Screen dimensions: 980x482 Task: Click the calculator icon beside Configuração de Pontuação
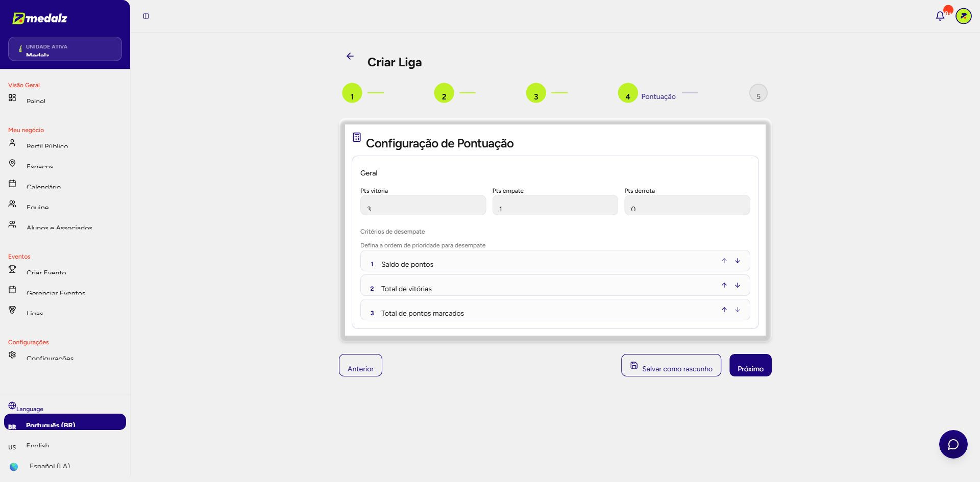click(x=357, y=137)
